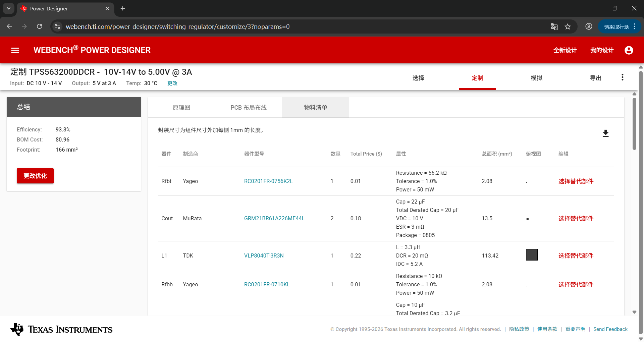The image size is (644, 342).
Task: Open a new browser tab
Action: pyautogui.click(x=123, y=8)
